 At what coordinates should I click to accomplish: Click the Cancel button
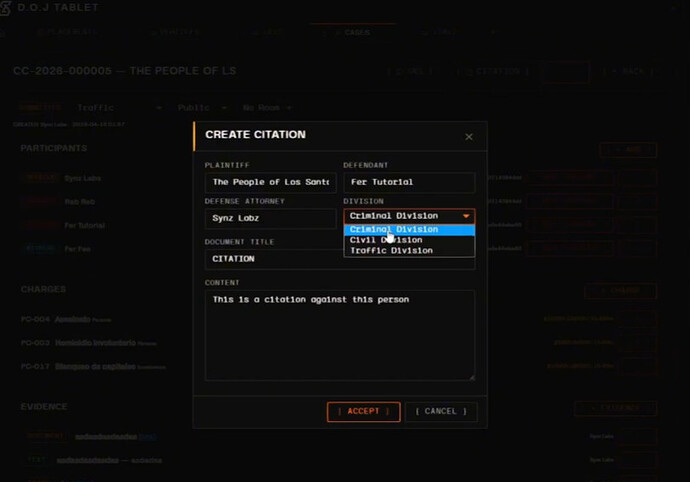click(x=441, y=412)
